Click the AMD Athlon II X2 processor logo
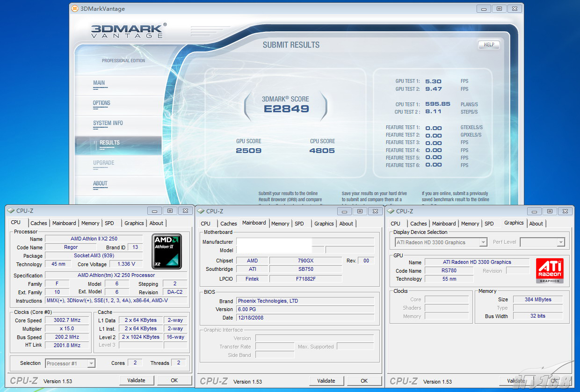 pyautogui.click(x=167, y=252)
